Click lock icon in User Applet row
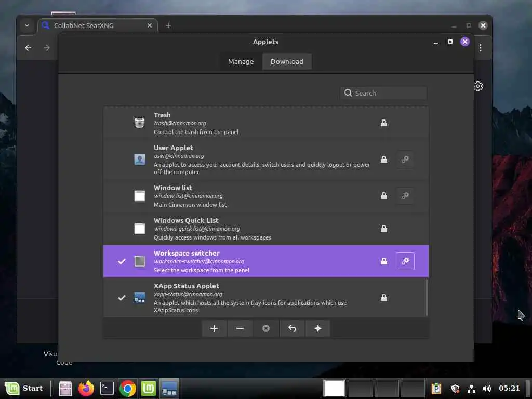 click(x=384, y=159)
